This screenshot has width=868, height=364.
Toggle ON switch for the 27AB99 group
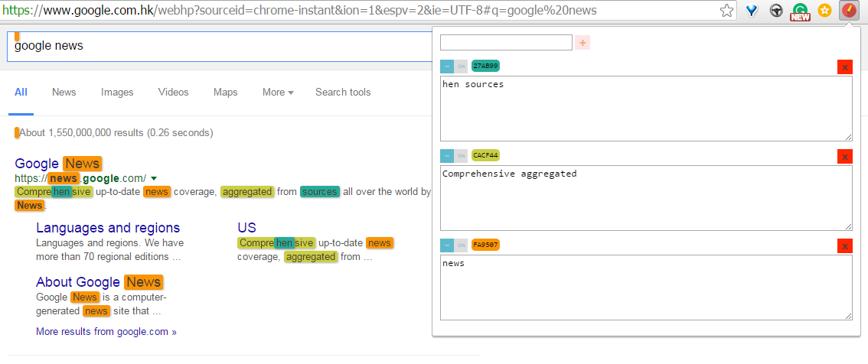point(461,67)
